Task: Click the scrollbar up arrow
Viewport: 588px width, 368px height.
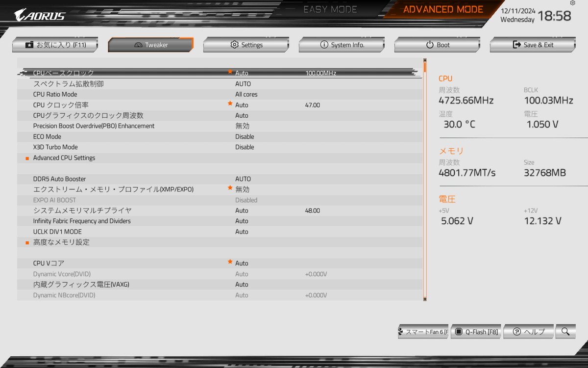Action: tap(425, 60)
